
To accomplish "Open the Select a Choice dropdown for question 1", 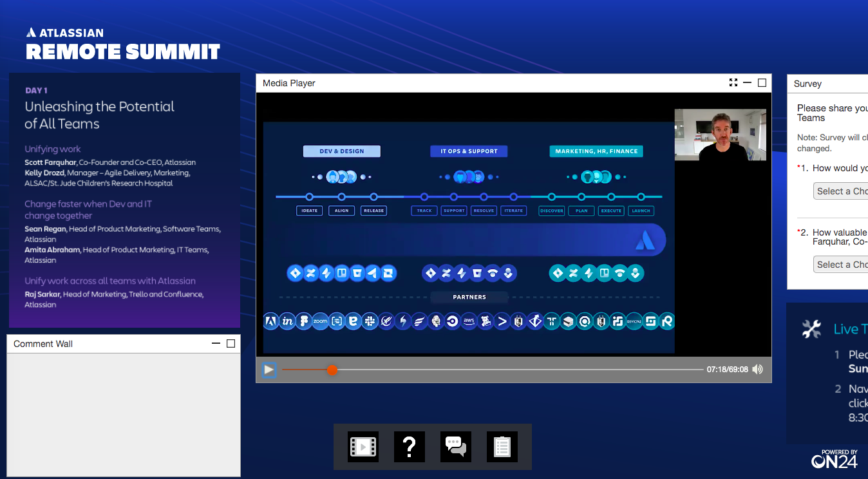I will pos(841,191).
